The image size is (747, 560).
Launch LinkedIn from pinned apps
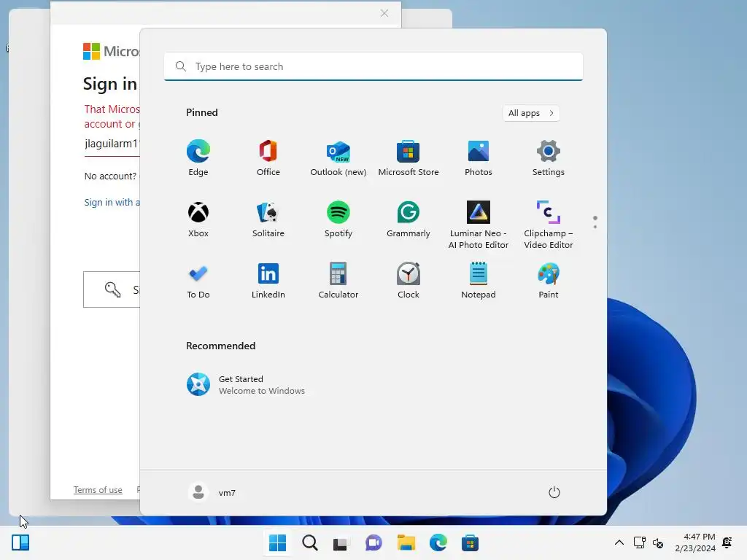(268, 281)
